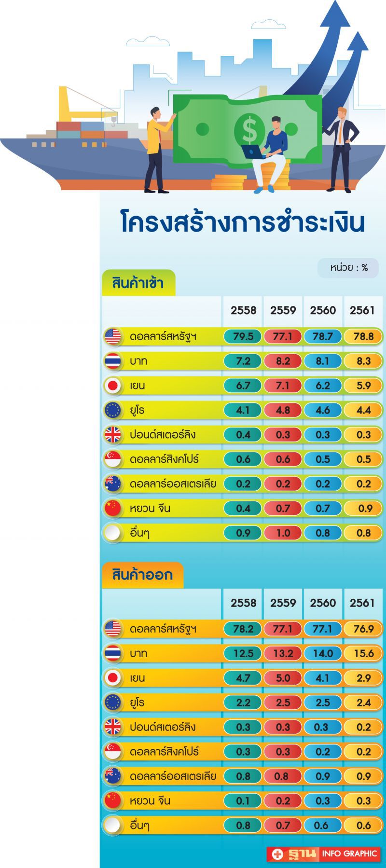Viewport: 386px width, 868px height.
Task: Click the Thai flag beside บาท in สินค้าเข้า
Action: pyautogui.click(x=113, y=361)
